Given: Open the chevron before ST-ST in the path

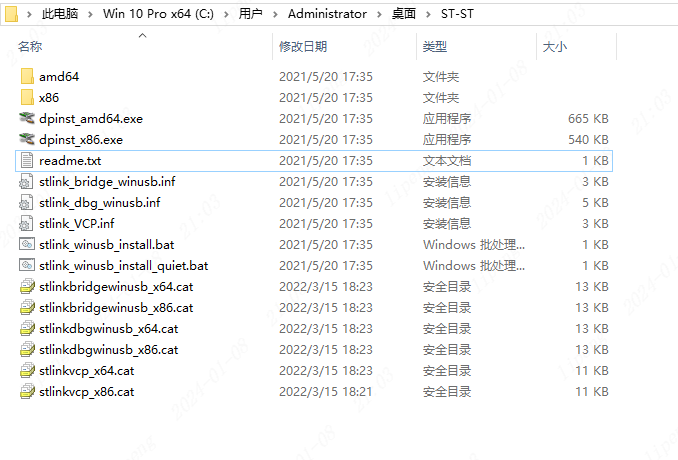Looking at the screenshot, I should 428,14.
